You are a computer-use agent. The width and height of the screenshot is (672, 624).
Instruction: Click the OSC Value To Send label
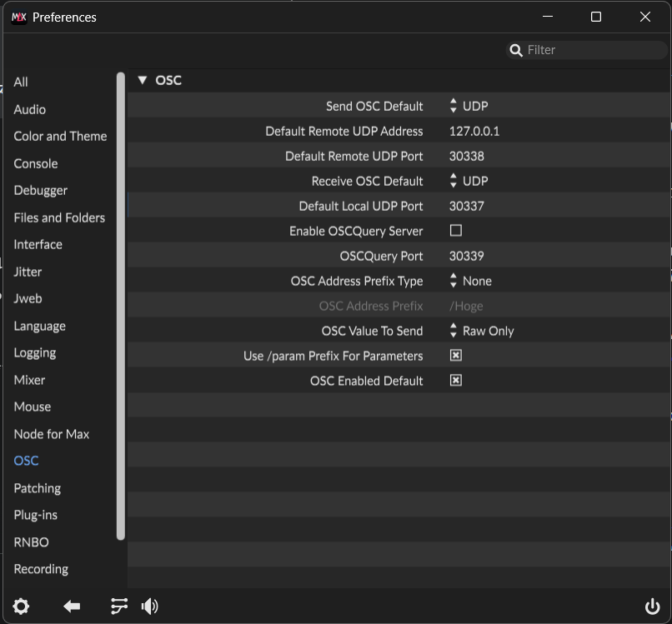click(x=372, y=331)
